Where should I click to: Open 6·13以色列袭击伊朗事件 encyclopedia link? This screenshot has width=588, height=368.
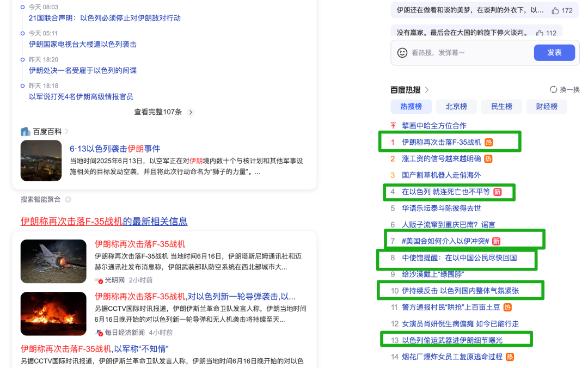115,149
